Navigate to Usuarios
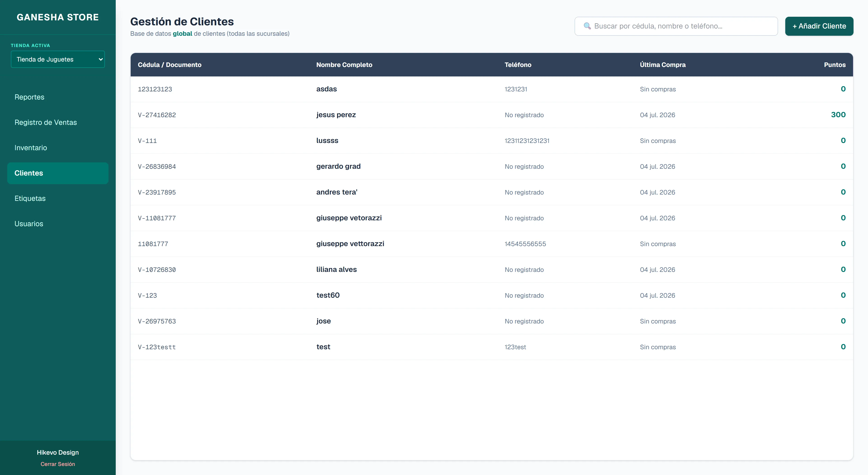The image size is (868, 475). pos(29,224)
